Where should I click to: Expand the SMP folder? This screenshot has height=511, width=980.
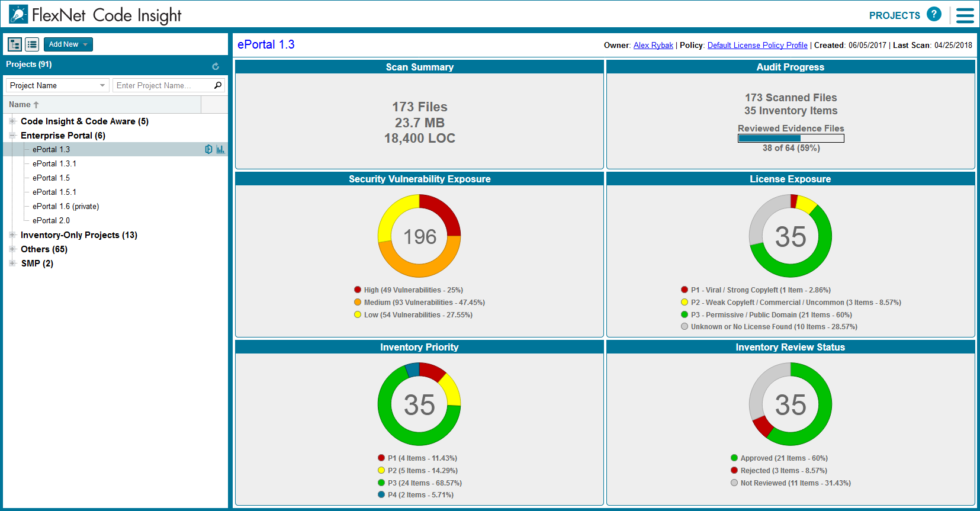(x=12, y=263)
